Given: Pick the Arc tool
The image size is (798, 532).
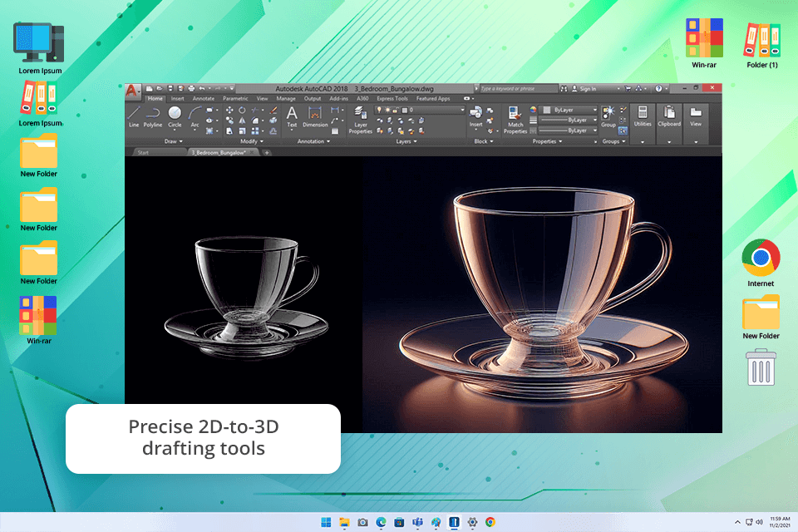Looking at the screenshot, I should point(195,116).
